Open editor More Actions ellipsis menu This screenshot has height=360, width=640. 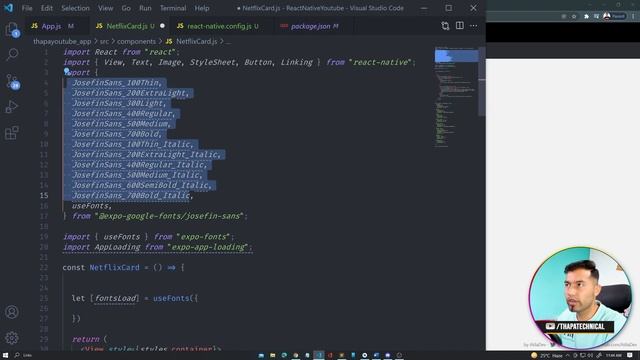click(473, 26)
